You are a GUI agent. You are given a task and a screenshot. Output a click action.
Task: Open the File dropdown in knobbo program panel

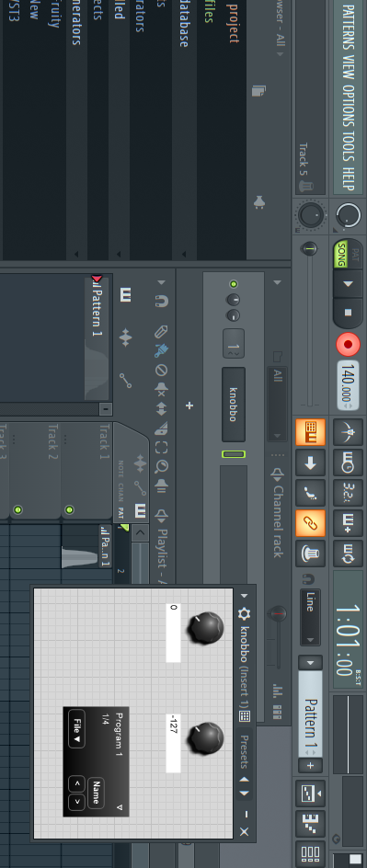[x=76, y=728]
